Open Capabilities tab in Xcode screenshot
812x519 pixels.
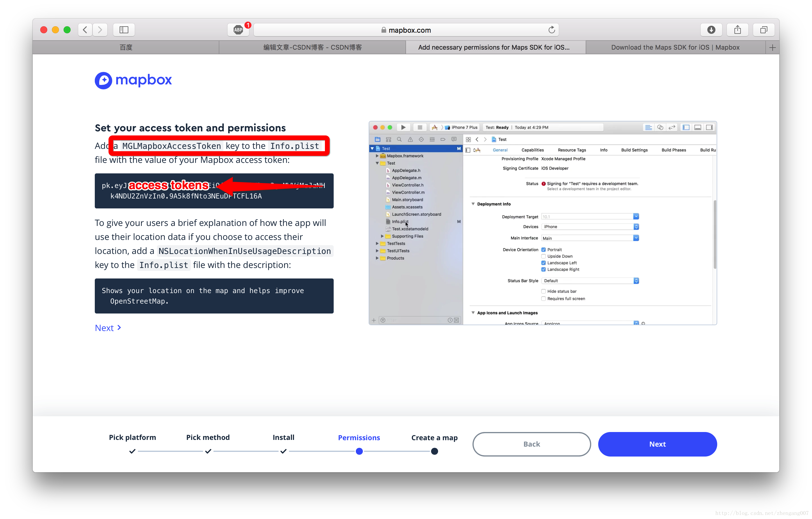(533, 150)
